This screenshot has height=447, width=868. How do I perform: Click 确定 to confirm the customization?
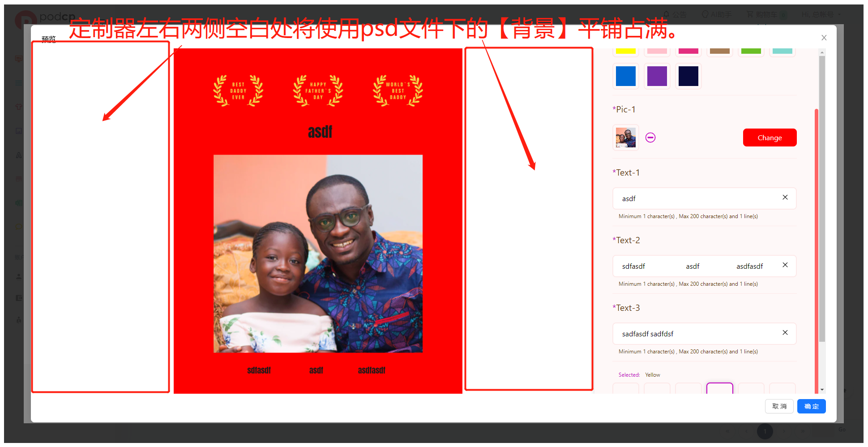811,406
